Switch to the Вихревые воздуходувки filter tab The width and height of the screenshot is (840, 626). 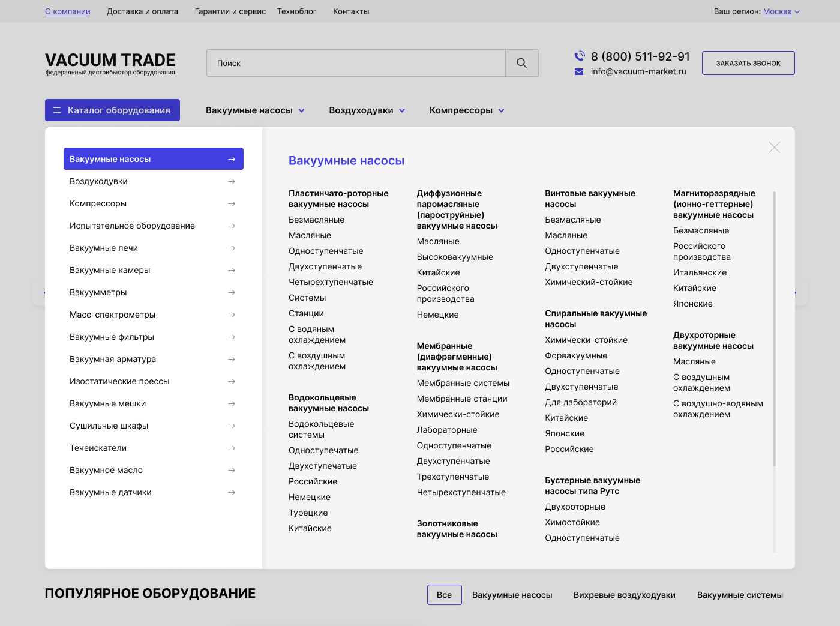(624, 595)
